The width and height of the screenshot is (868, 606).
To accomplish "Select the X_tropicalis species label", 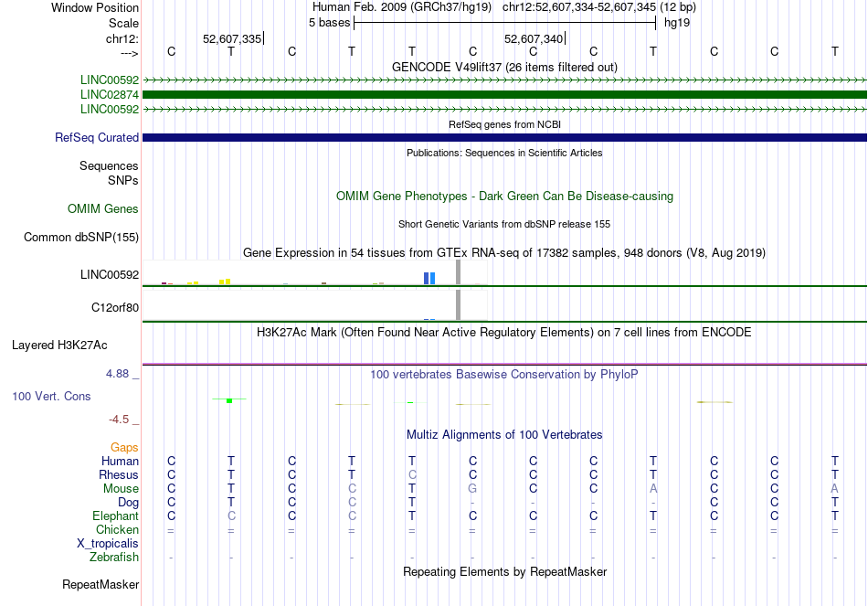I will pyautogui.click(x=108, y=544).
